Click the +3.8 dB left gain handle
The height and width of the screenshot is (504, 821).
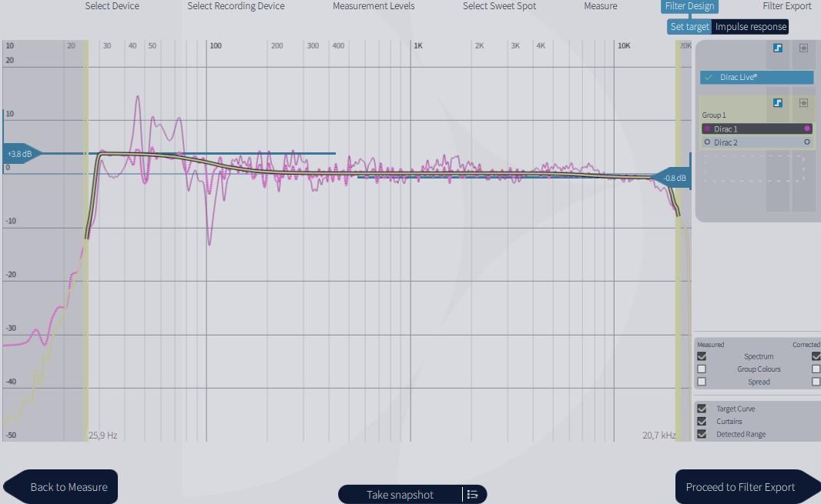click(20, 154)
